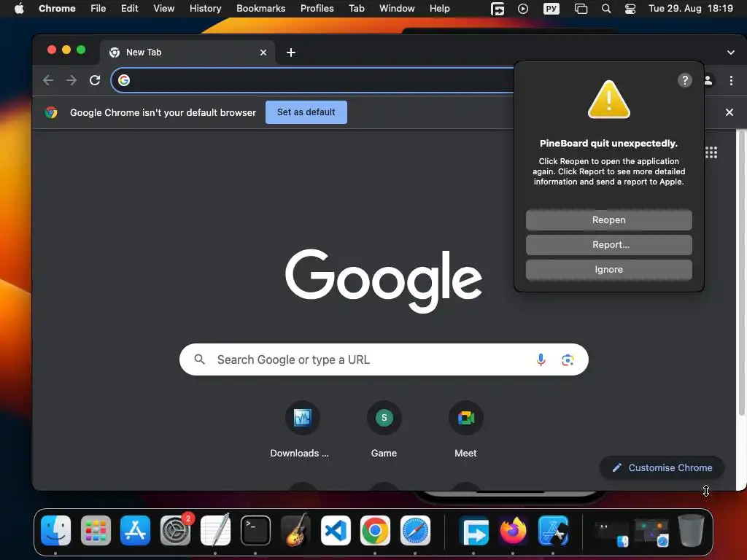Viewport: 747px width, 560px height.
Task: Reopen PineBoard from the crash dialog
Action: click(x=609, y=220)
